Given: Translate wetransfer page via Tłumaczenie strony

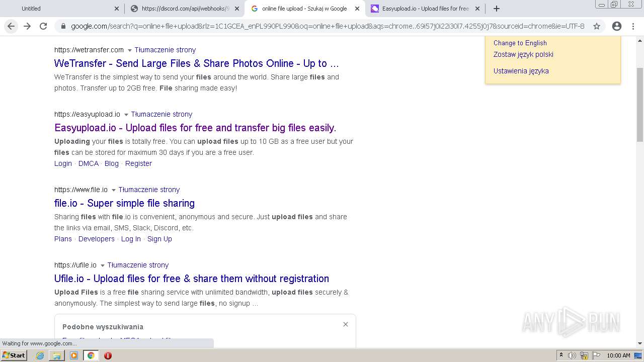Looking at the screenshot, I should [x=165, y=50].
